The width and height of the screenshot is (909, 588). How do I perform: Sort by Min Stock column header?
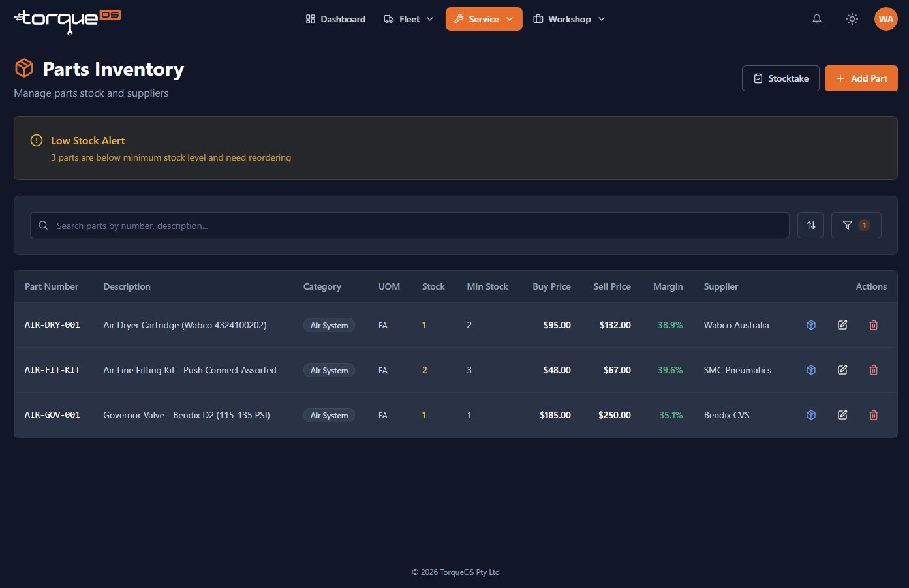[x=487, y=286]
